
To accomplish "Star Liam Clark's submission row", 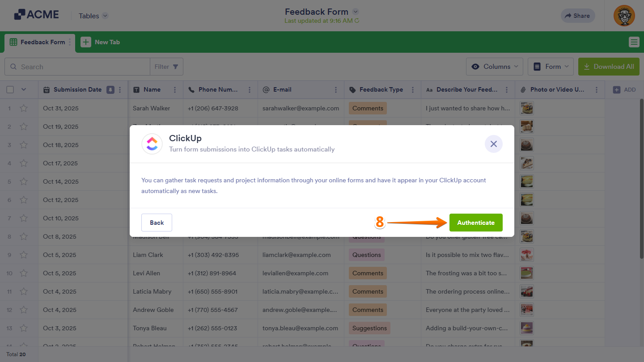I will pyautogui.click(x=24, y=255).
